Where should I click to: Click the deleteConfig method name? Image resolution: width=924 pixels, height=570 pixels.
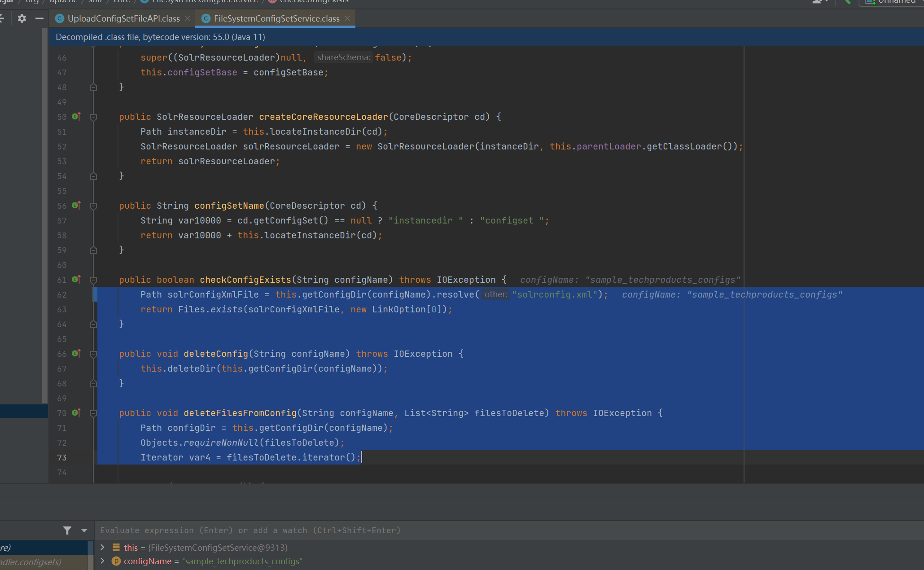[216, 354]
